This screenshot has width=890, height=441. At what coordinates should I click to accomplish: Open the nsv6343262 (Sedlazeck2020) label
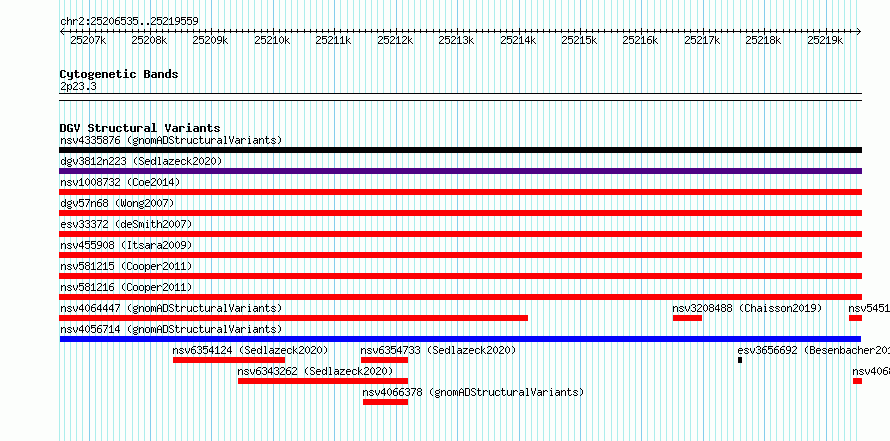point(315,371)
